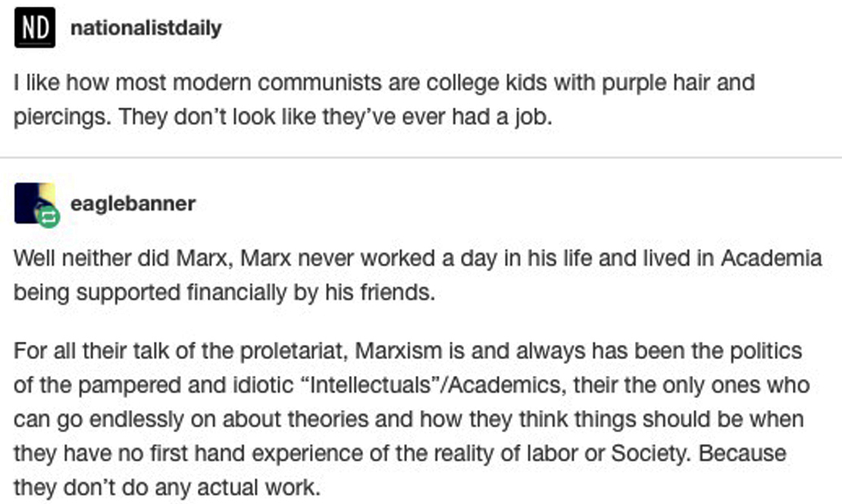Click the word "piercings" in first post
842x504 pixels.
pos(59,118)
